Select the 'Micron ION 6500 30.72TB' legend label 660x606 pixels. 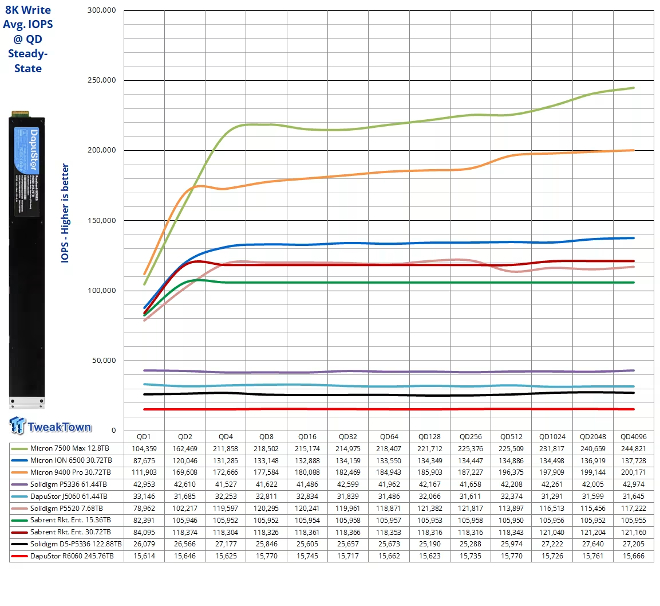(71, 460)
